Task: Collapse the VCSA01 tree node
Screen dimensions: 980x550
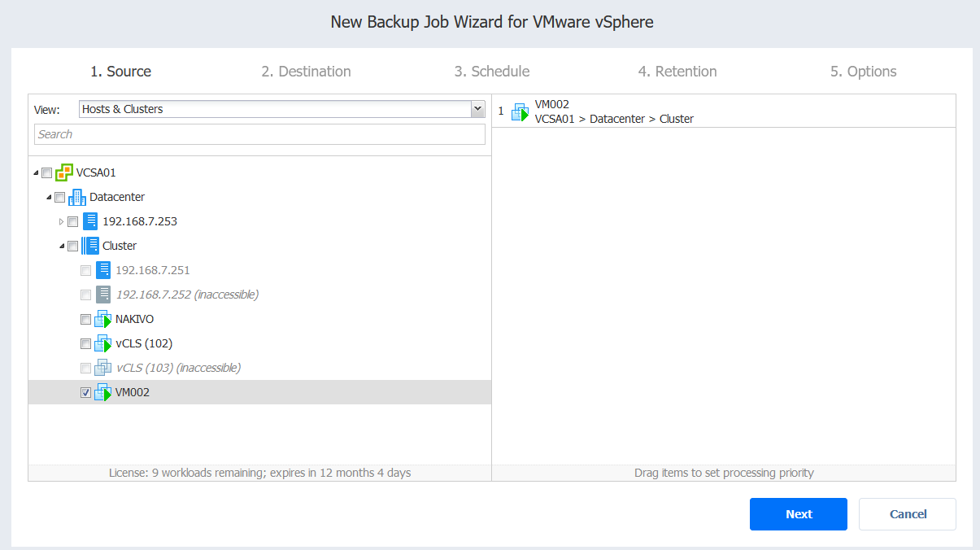Action: pos(36,173)
